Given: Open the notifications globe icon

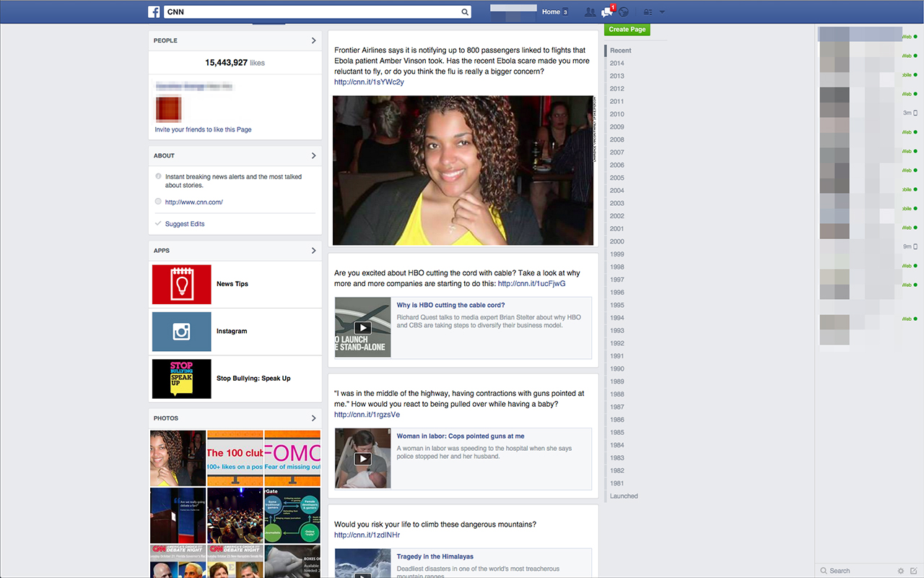Looking at the screenshot, I should [624, 12].
